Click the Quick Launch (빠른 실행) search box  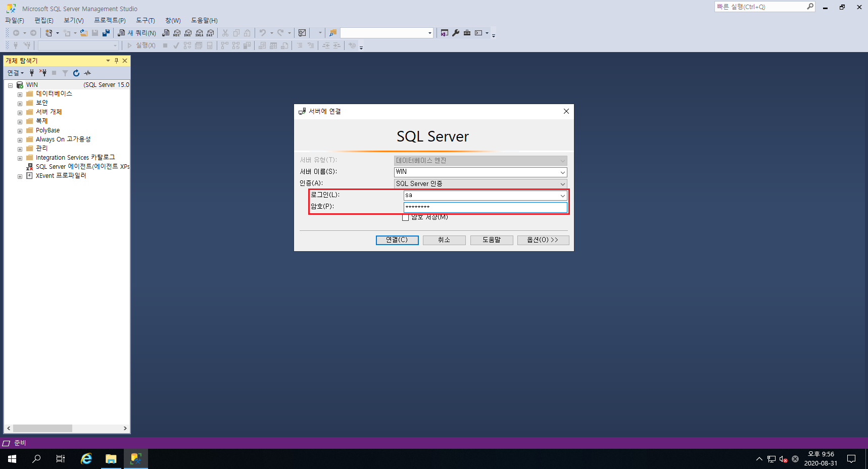point(764,7)
